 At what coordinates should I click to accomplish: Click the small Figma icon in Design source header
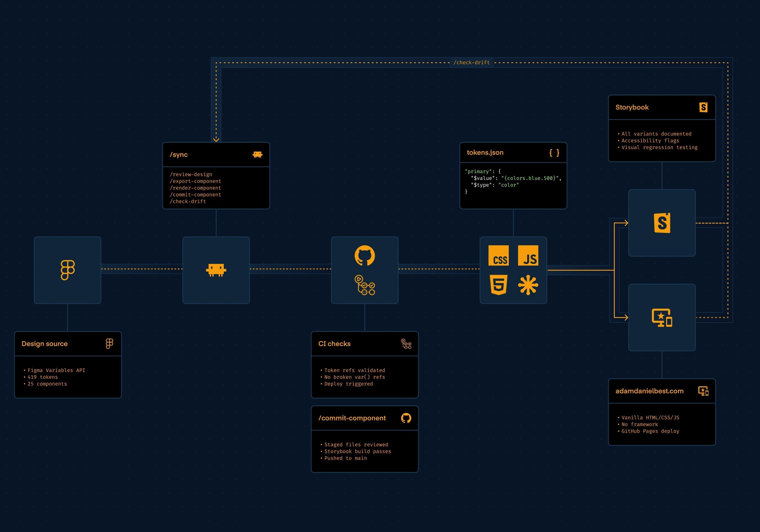(x=110, y=344)
